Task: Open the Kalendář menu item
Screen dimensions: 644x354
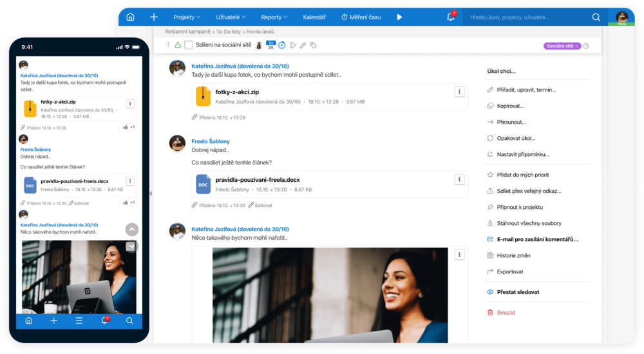Action: (x=314, y=17)
